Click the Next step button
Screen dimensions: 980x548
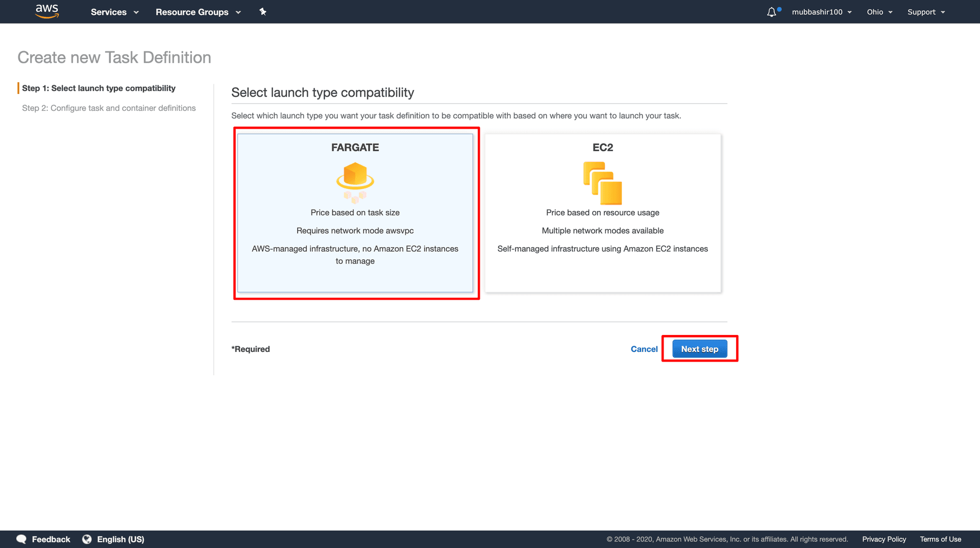coord(700,349)
